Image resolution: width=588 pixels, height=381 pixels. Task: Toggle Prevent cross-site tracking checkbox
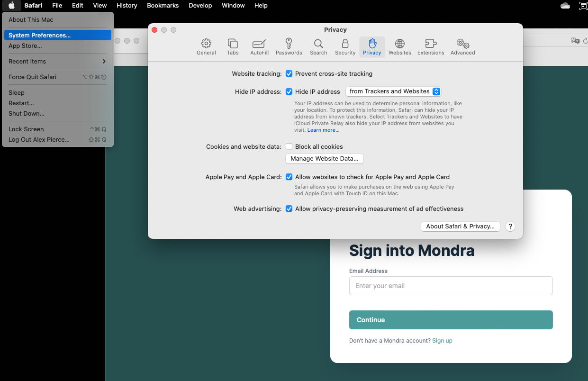click(289, 74)
